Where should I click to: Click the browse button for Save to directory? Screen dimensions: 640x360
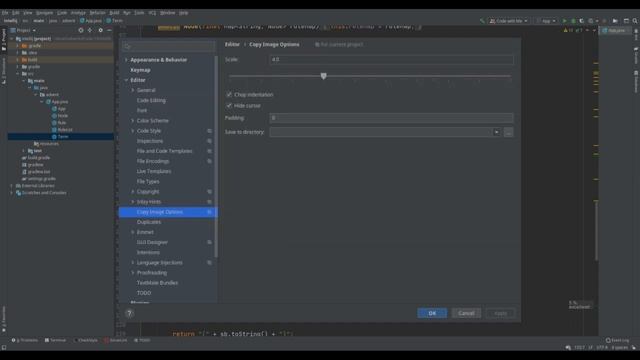pos(509,132)
